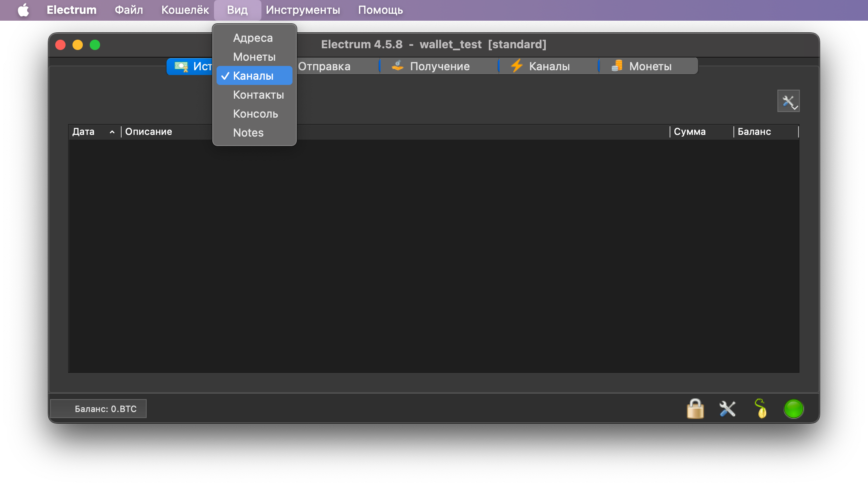
Task: Open the Помощь menu
Action: (x=381, y=10)
